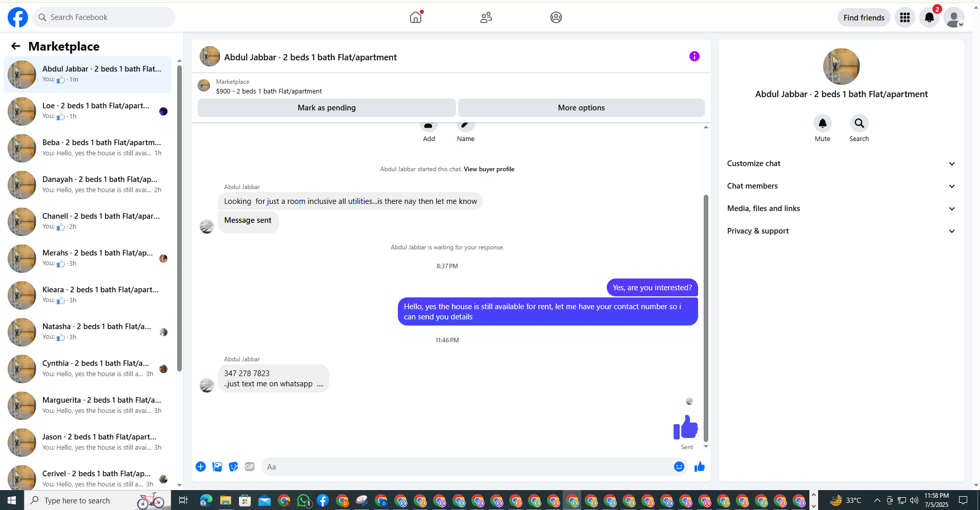Attach a photo to message
The width and height of the screenshot is (980, 510).
[x=217, y=467]
